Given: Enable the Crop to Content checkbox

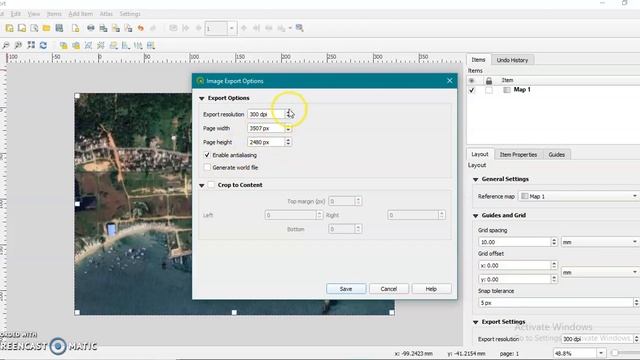Looking at the screenshot, I should (x=211, y=185).
